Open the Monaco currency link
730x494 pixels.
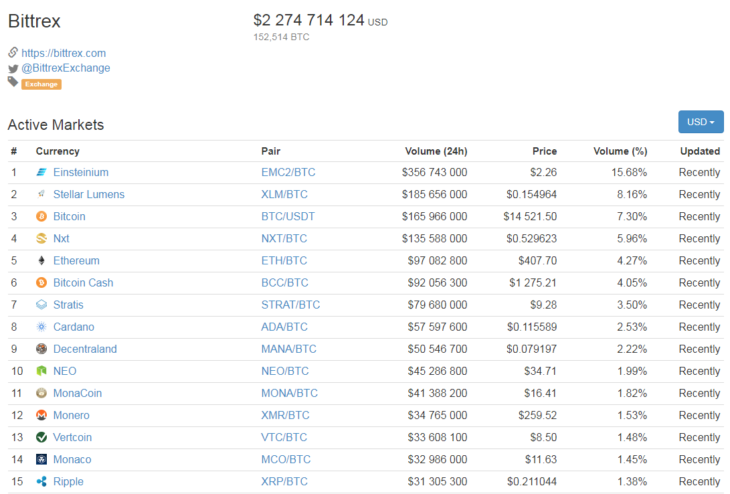72,460
